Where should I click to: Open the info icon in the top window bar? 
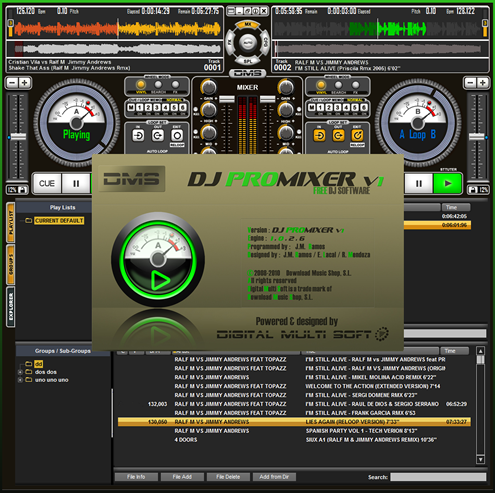(x=256, y=11)
